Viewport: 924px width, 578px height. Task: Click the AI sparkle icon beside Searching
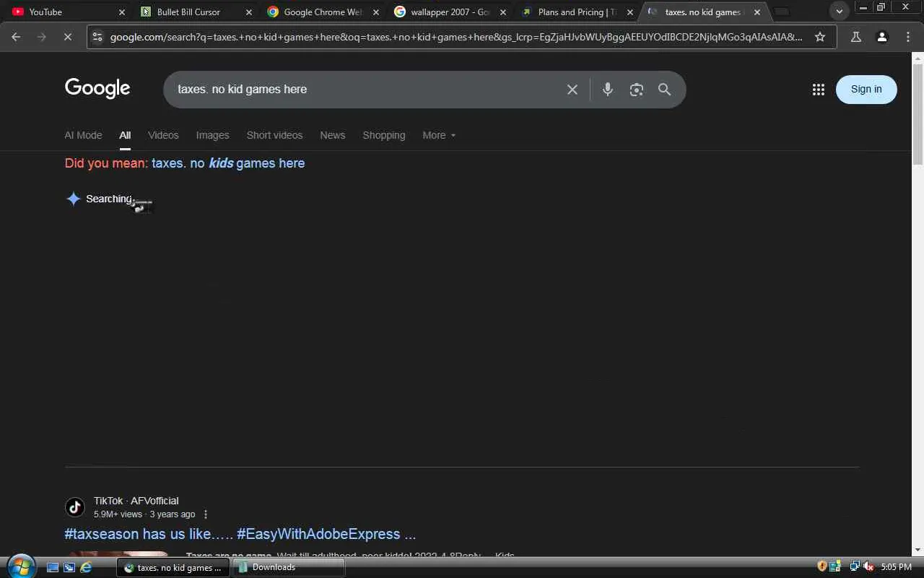click(x=73, y=199)
